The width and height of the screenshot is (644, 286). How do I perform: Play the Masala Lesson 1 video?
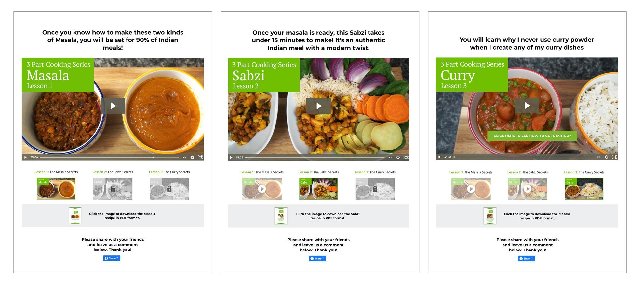113,106
